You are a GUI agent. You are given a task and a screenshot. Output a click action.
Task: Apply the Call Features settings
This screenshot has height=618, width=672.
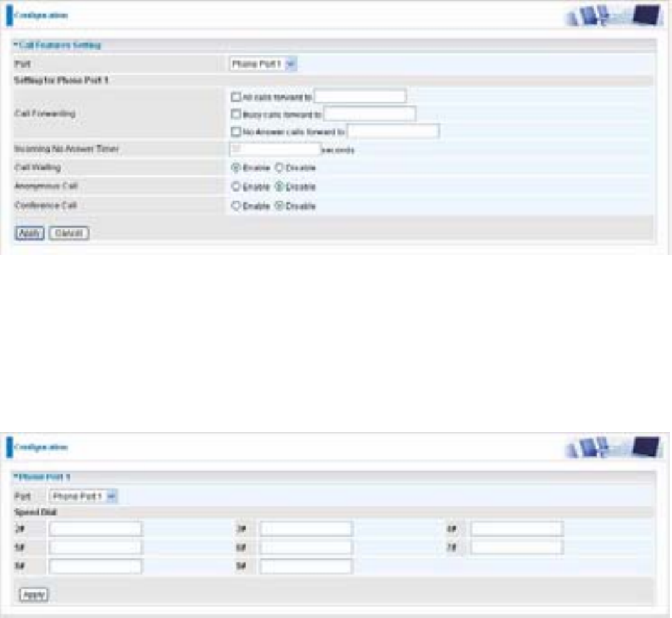(x=29, y=233)
